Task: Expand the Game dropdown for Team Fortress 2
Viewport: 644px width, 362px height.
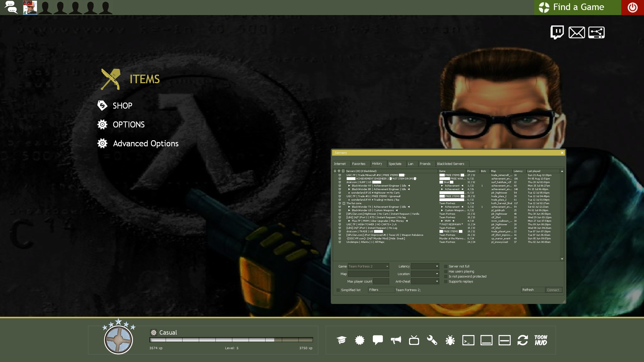Action: point(387,266)
